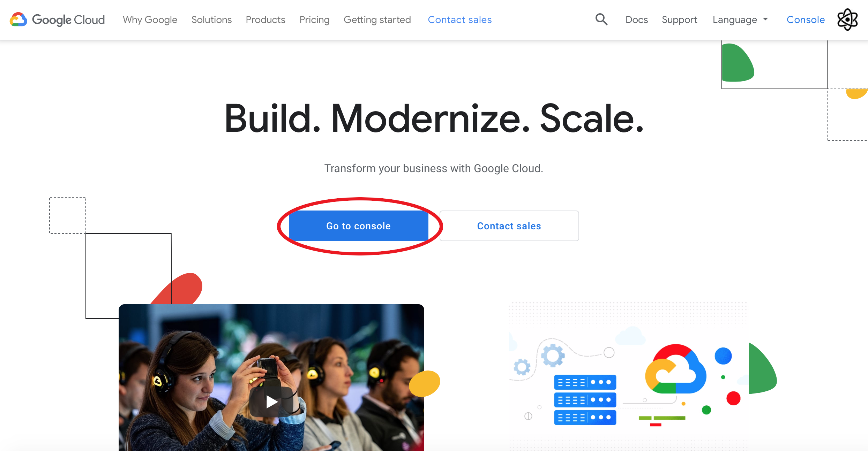Viewport: 868px width, 451px height.
Task: Click Contact sales in the navigation bar
Action: [x=460, y=20]
